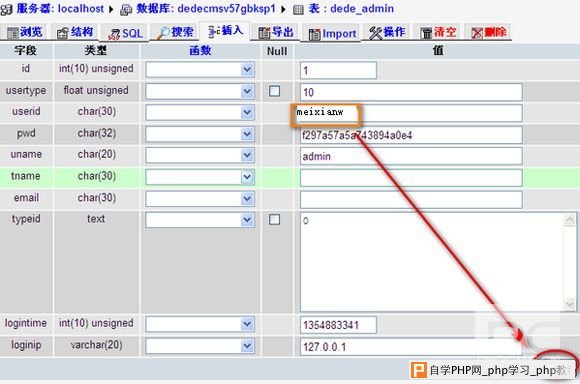The height and width of the screenshot is (384, 580).
Task: Go to the 搜索 tab
Action: pos(175,33)
